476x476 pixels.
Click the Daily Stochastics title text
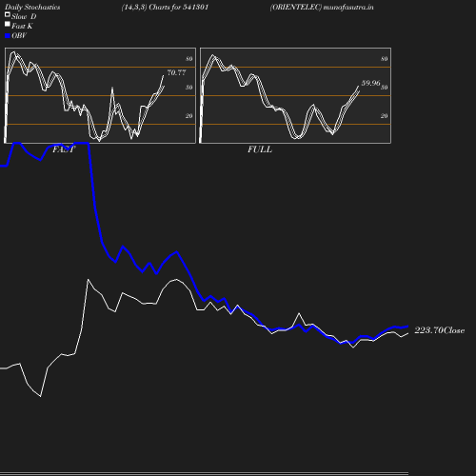(x=32, y=7)
